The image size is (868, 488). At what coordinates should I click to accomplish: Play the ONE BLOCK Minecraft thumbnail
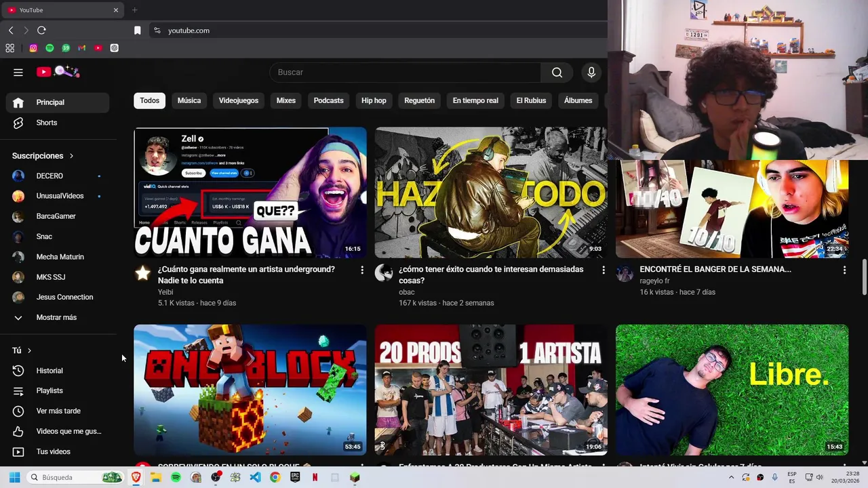coord(250,390)
